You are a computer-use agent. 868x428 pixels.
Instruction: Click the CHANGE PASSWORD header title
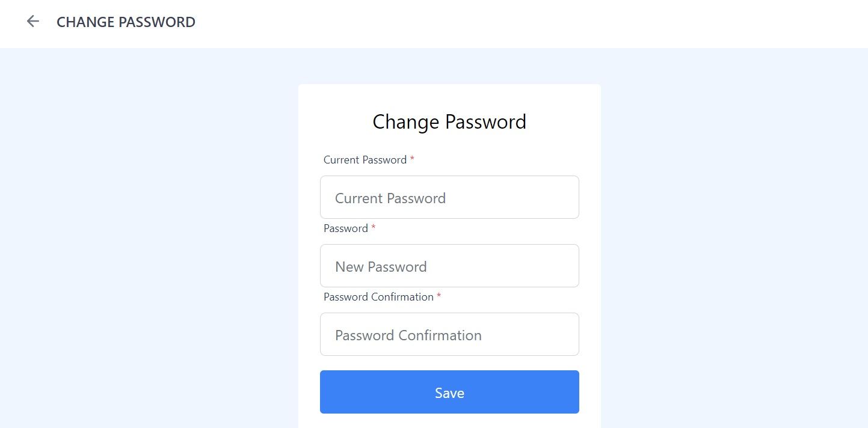point(126,22)
